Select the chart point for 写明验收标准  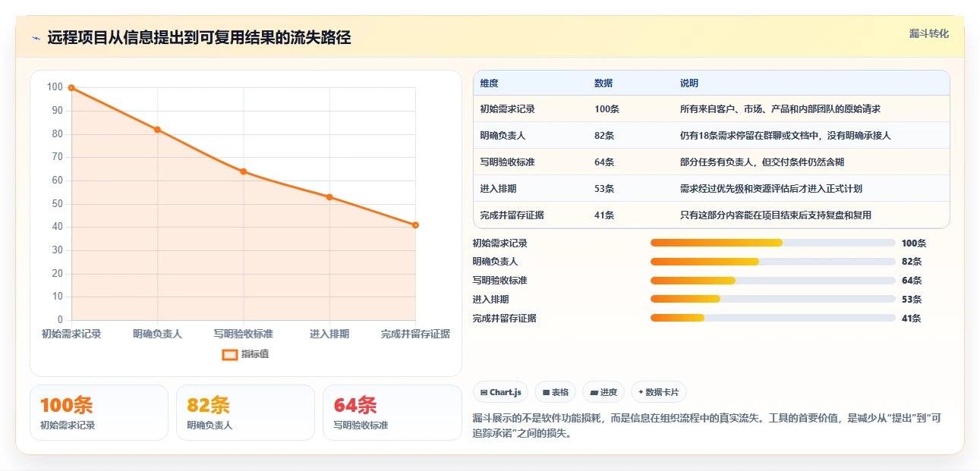pos(244,171)
